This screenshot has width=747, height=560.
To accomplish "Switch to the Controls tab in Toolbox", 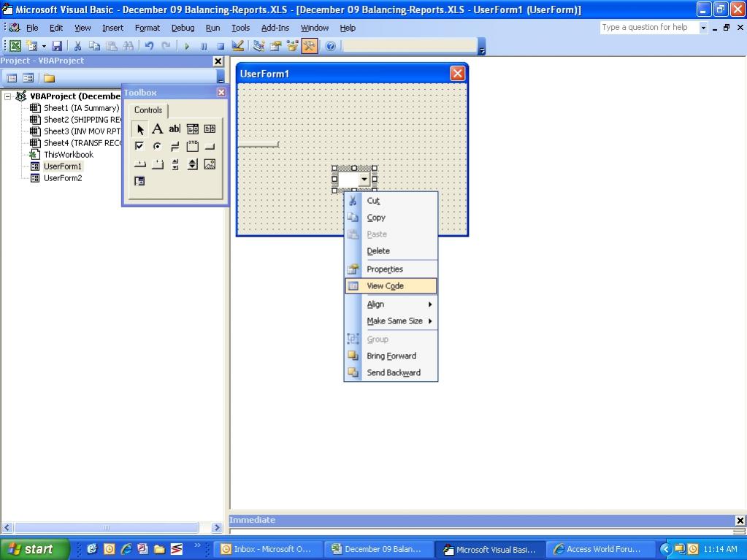I will point(148,110).
